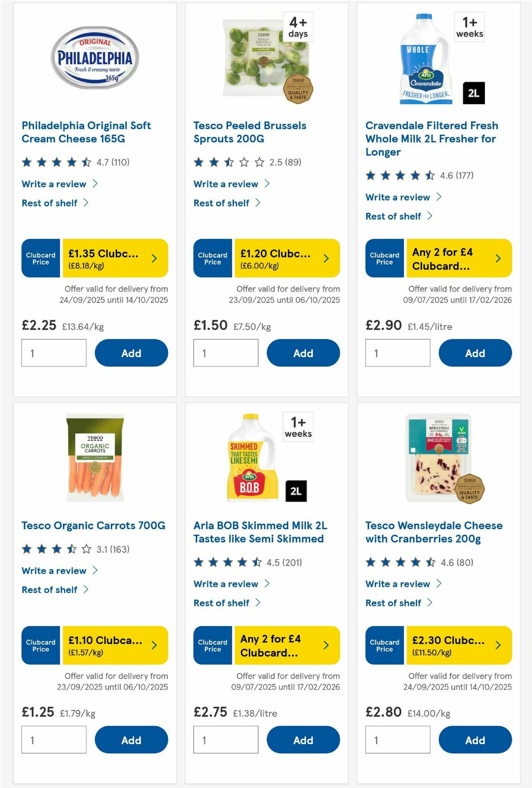
Task: Add Tesco Wensleydale Cheese with Cranberries to basket
Action: click(475, 740)
